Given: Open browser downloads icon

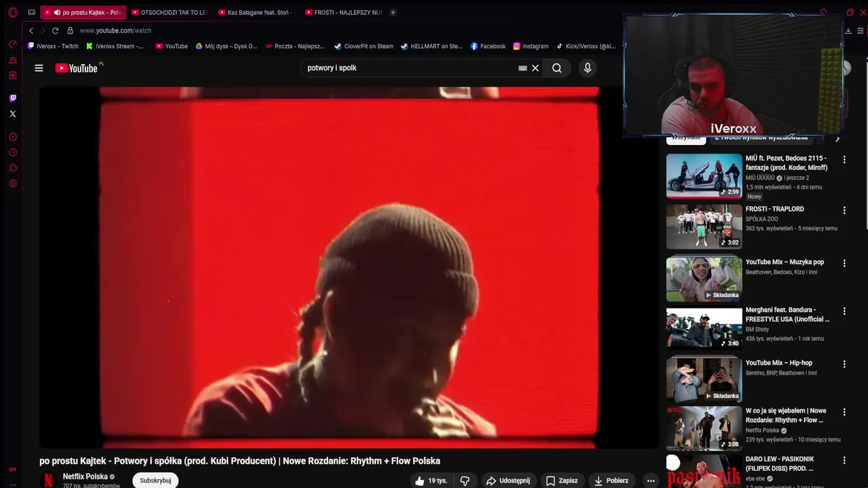Looking at the screenshot, I should [848, 30].
